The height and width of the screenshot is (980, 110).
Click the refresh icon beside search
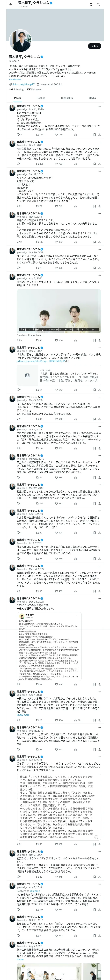[x=91, y=5]
